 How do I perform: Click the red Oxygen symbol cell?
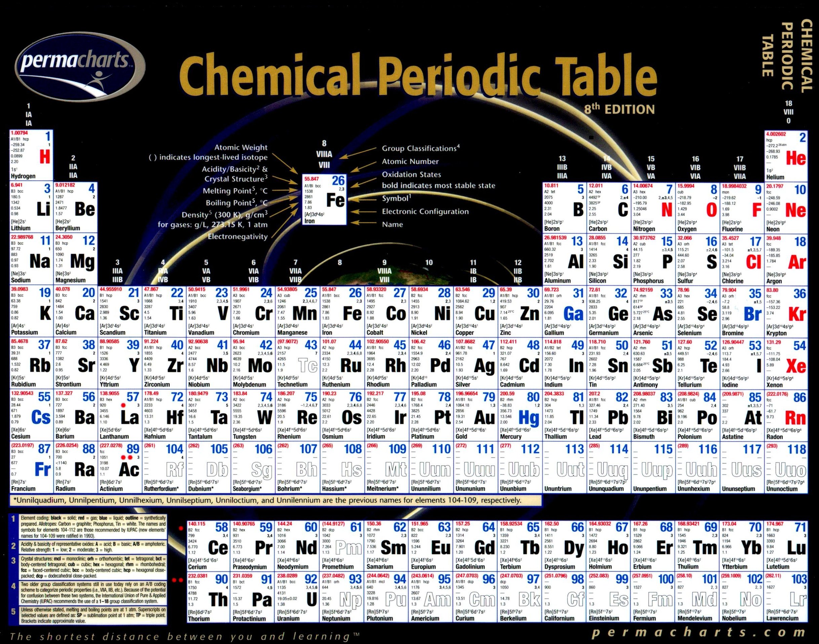point(697,208)
